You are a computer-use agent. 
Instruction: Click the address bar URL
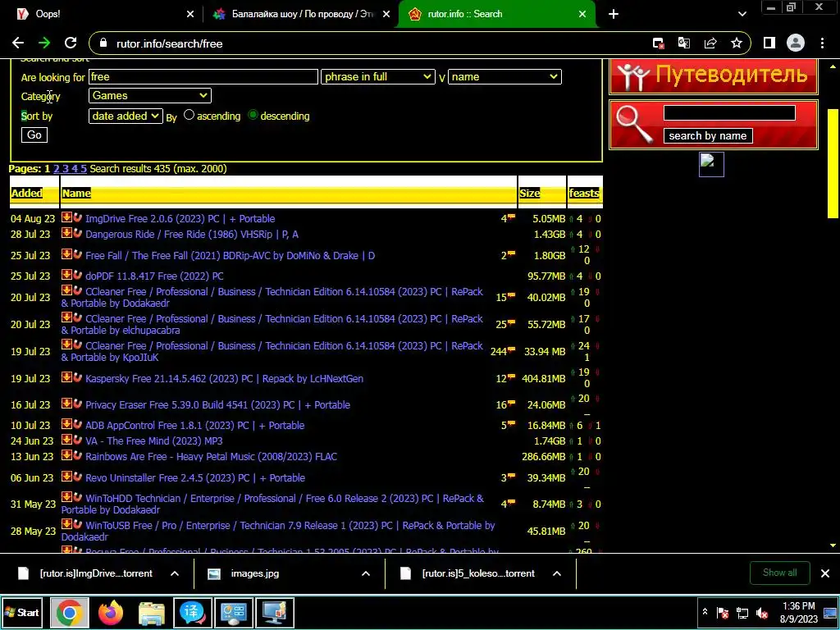point(169,44)
